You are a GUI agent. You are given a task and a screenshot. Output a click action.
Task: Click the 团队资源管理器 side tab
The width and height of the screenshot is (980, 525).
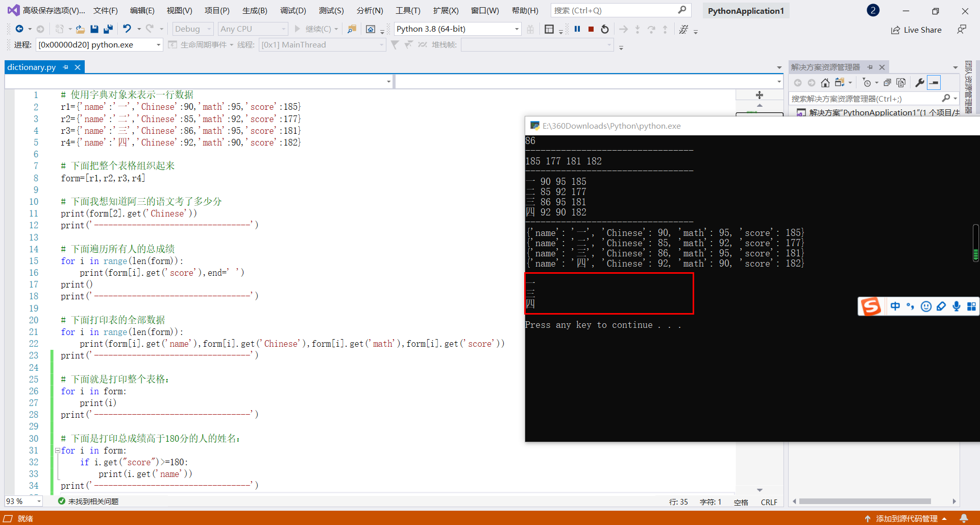[969, 87]
